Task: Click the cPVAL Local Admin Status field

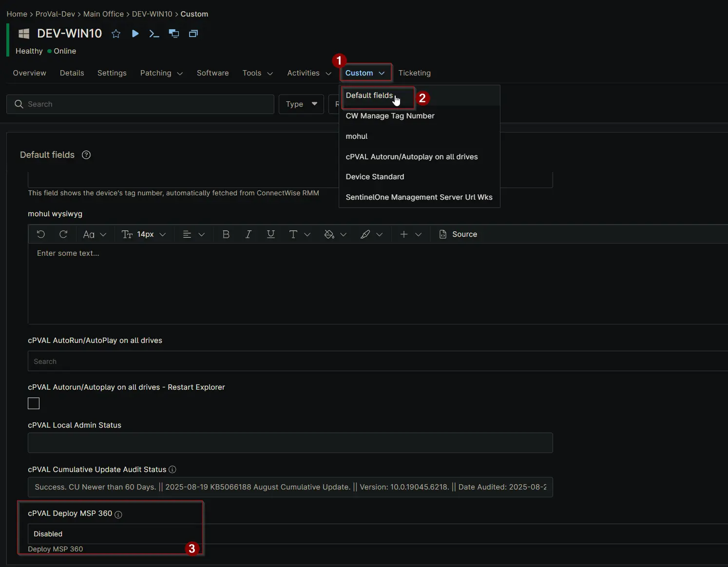Action: (290, 443)
